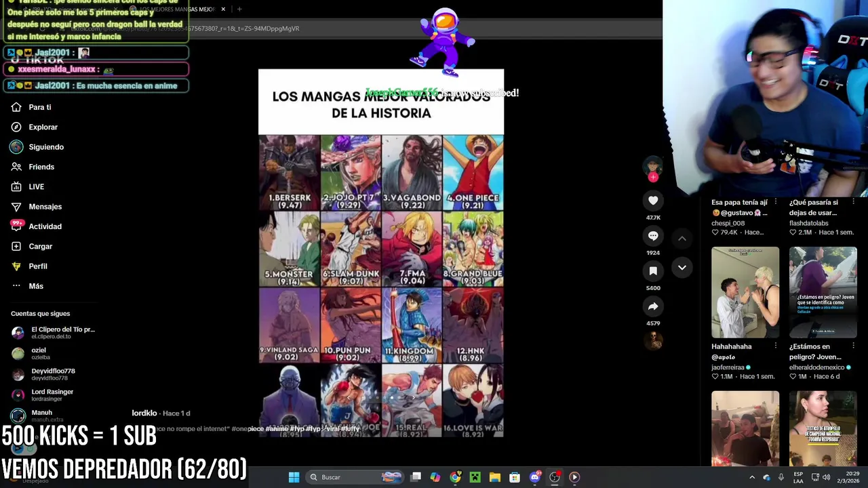
Task: Open the Windows Start menu
Action: pyautogui.click(x=294, y=477)
